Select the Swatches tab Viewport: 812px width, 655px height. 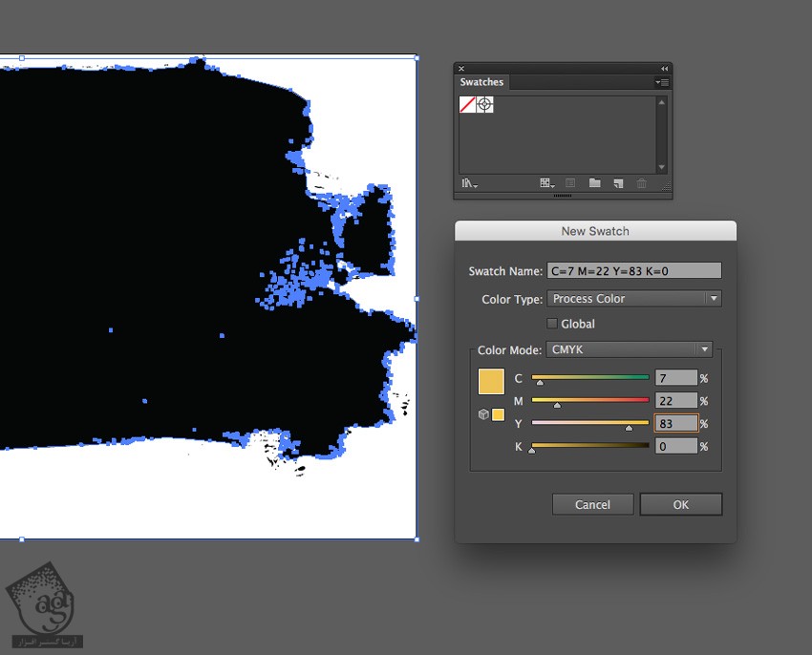(x=481, y=82)
